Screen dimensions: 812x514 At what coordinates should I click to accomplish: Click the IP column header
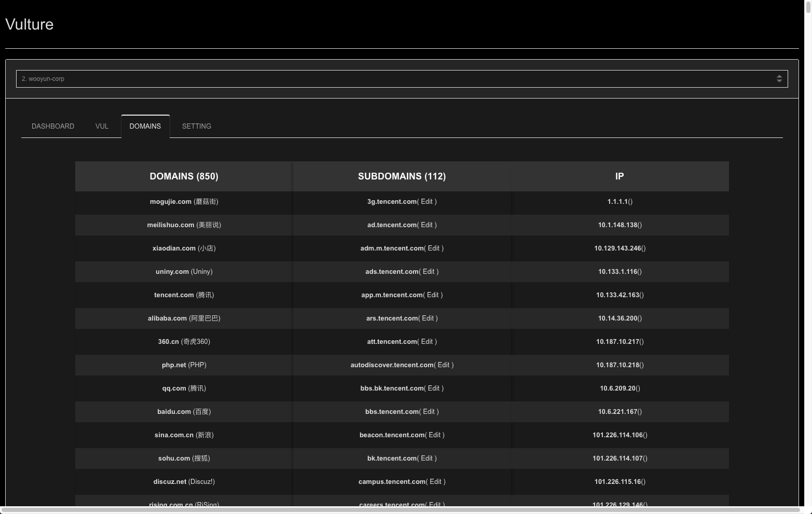[620, 176]
